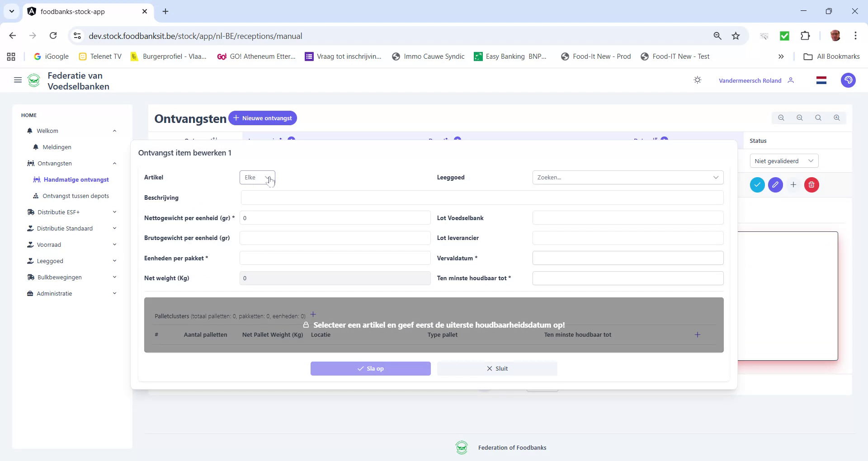Save the item with the 'Sla op' button

[371, 368]
